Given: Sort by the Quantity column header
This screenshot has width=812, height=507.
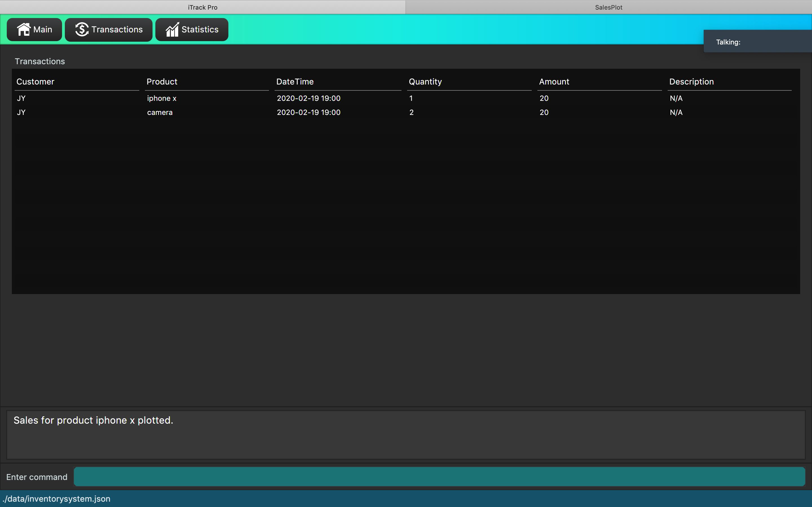Looking at the screenshot, I should tap(425, 81).
